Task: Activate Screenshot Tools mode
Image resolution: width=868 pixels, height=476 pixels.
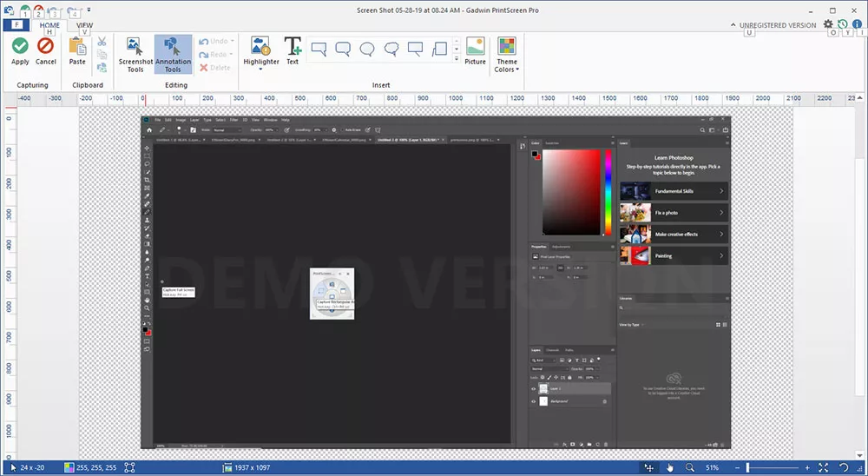Action: pos(135,55)
